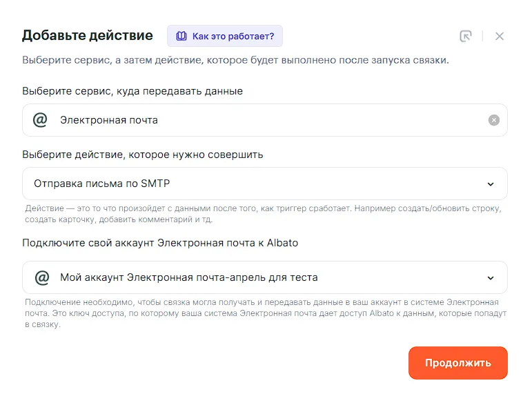Click the 'Как это работает?' help button
The width and height of the screenshot is (532, 403).
tap(225, 36)
